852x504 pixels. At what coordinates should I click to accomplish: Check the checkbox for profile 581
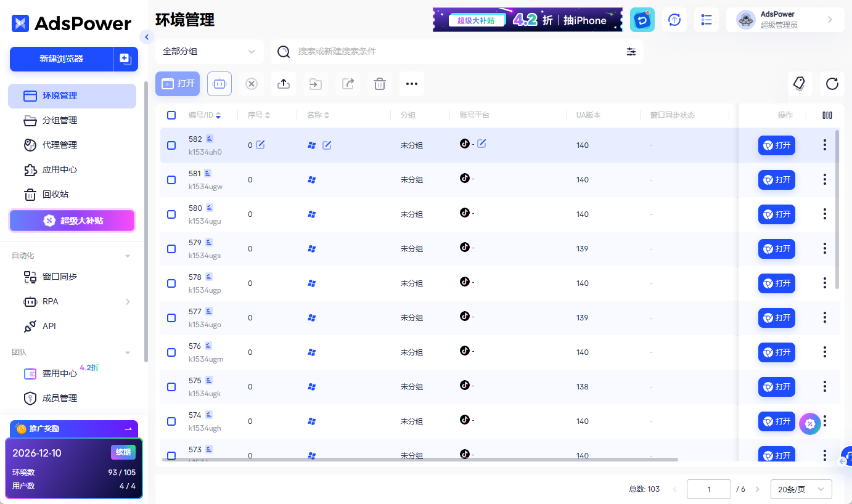pos(171,180)
